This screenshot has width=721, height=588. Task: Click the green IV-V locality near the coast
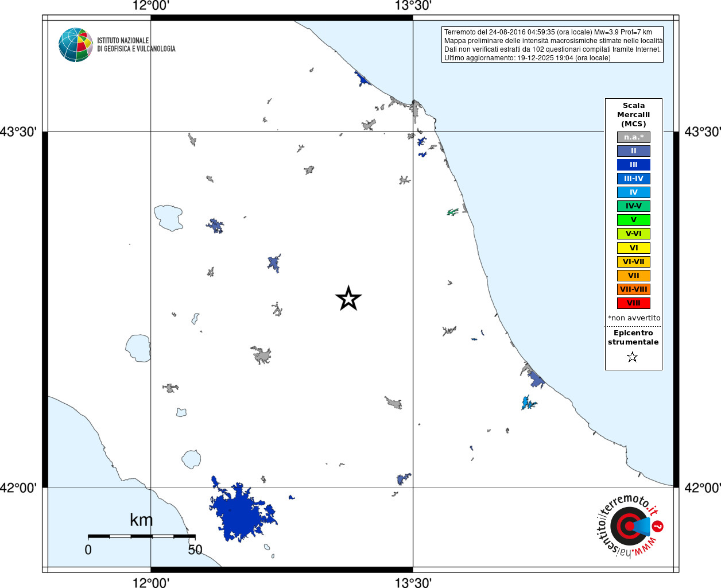tap(453, 212)
